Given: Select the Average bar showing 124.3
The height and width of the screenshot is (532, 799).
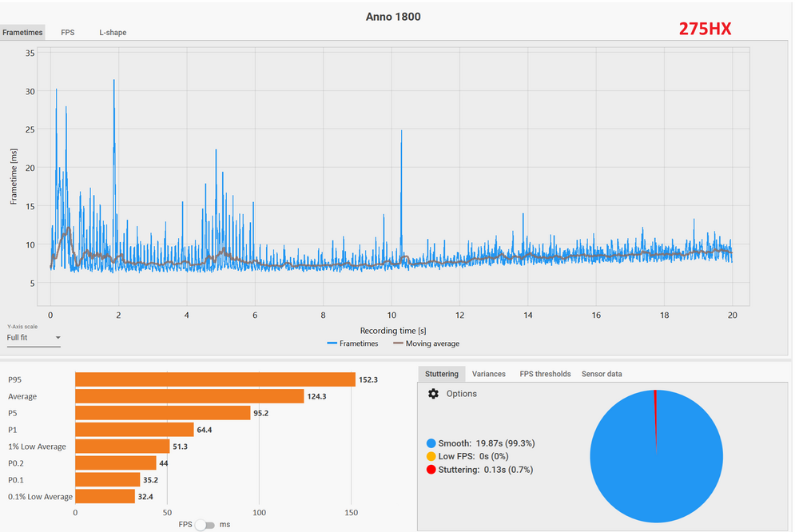Looking at the screenshot, I should (x=189, y=396).
